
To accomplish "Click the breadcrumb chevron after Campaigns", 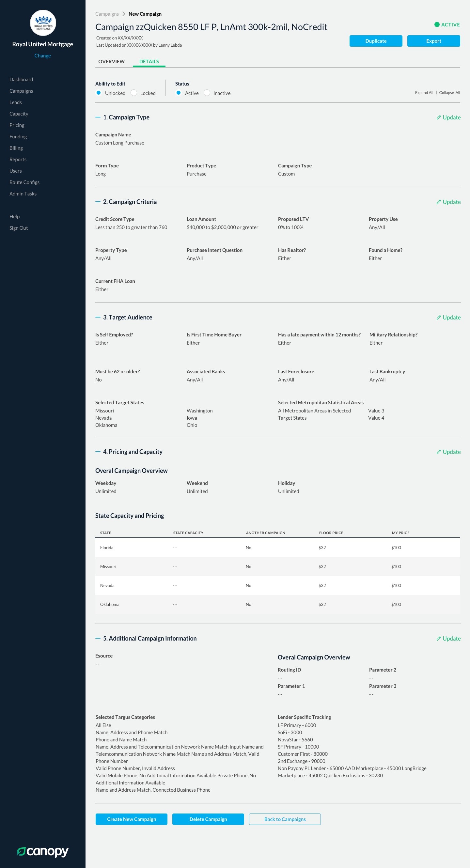I will coord(124,14).
